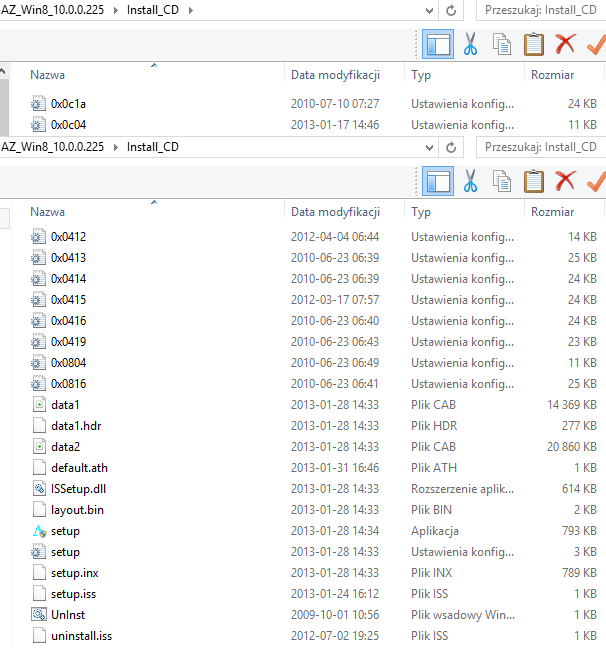Image resolution: width=606 pixels, height=649 pixels.
Task: Click date 2013-01-31 16:46
Action: 335,468
